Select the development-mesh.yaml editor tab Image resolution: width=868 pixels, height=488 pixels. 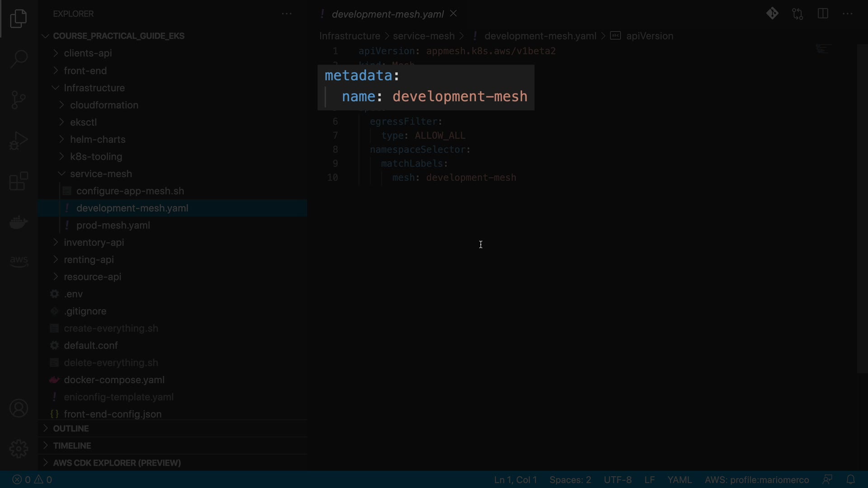click(387, 14)
